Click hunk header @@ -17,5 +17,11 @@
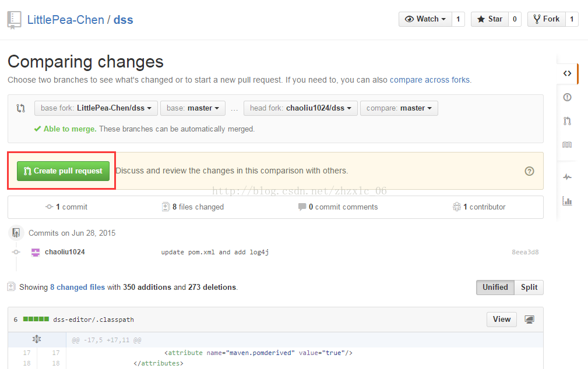The height and width of the screenshot is (369, 588). [x=107, y=340]
